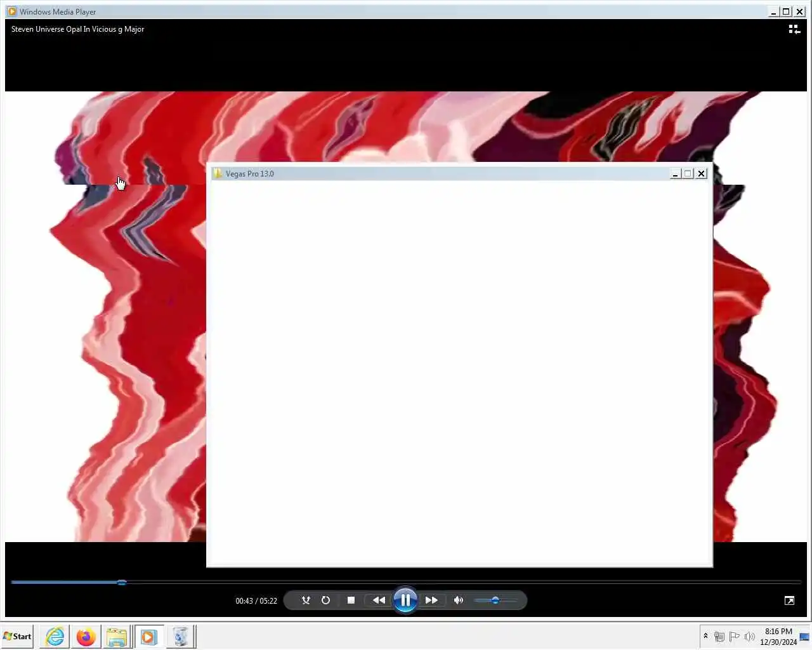Open the Recycle Bin icon on the taskbar
812x650 pixels.
point(181,636)
